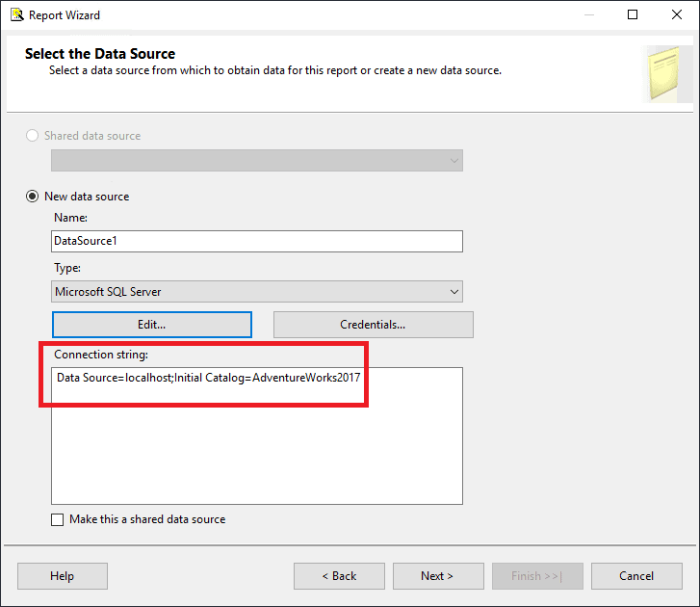Select the New data source option
Image resolution: width=700 pixels, height=607 pixels.
[32, 197]
